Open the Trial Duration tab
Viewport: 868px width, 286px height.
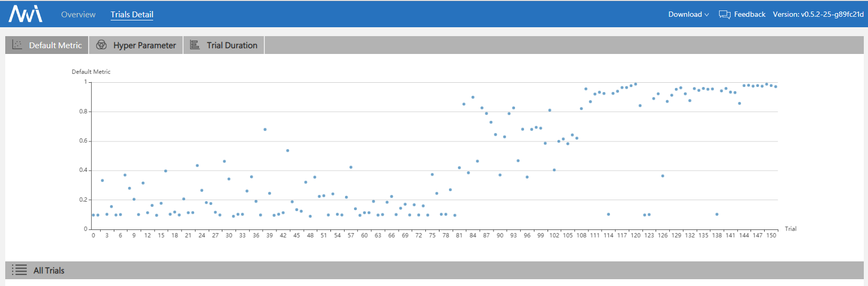[x=232, y=46]
